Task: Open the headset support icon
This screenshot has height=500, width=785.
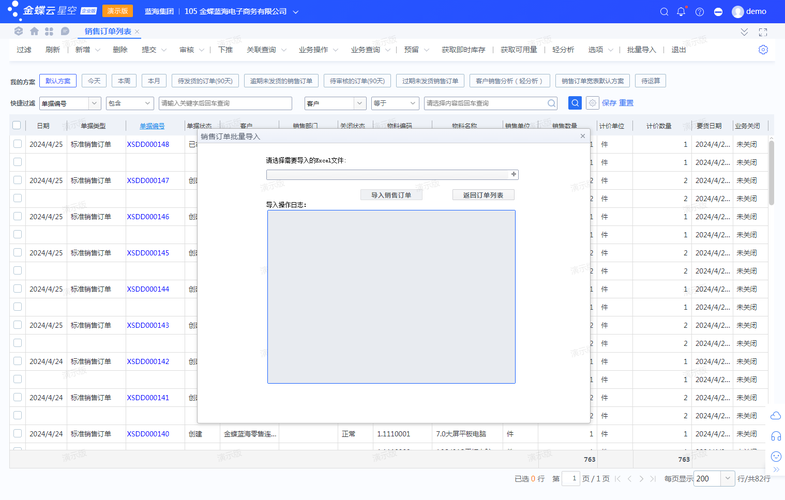Action: pyautogui.click(x=775, y=436)
